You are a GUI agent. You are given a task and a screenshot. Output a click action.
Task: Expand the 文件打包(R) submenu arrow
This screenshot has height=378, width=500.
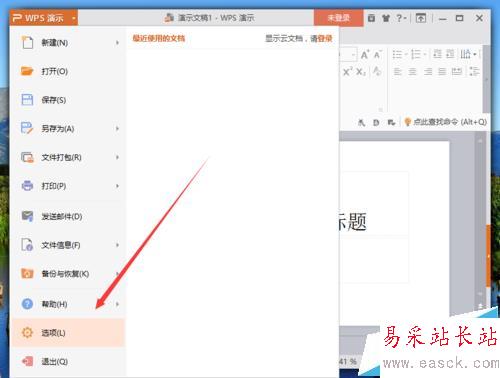(x=117, y=157)
